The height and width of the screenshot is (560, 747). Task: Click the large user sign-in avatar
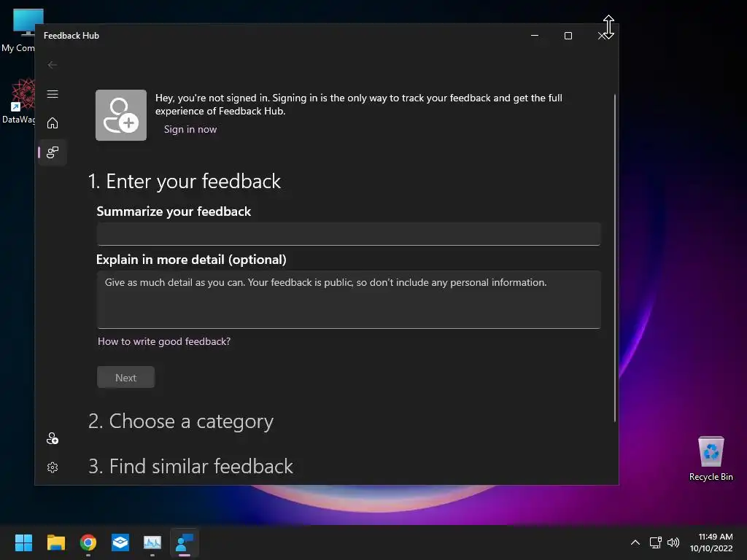coord(121,115)
